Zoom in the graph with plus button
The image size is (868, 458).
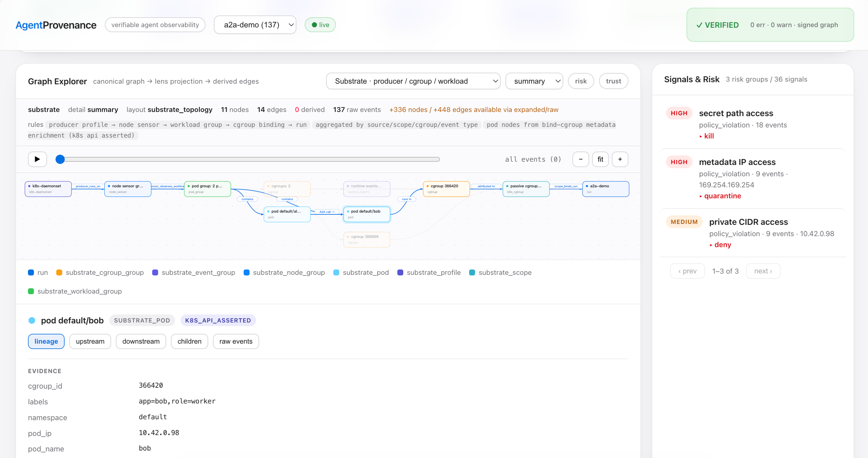pyautogui.click(x=620, y=159)
